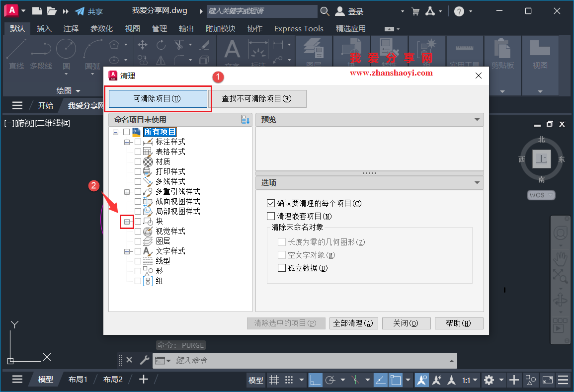Add a new layout with plus icon

tap(144, 380)
